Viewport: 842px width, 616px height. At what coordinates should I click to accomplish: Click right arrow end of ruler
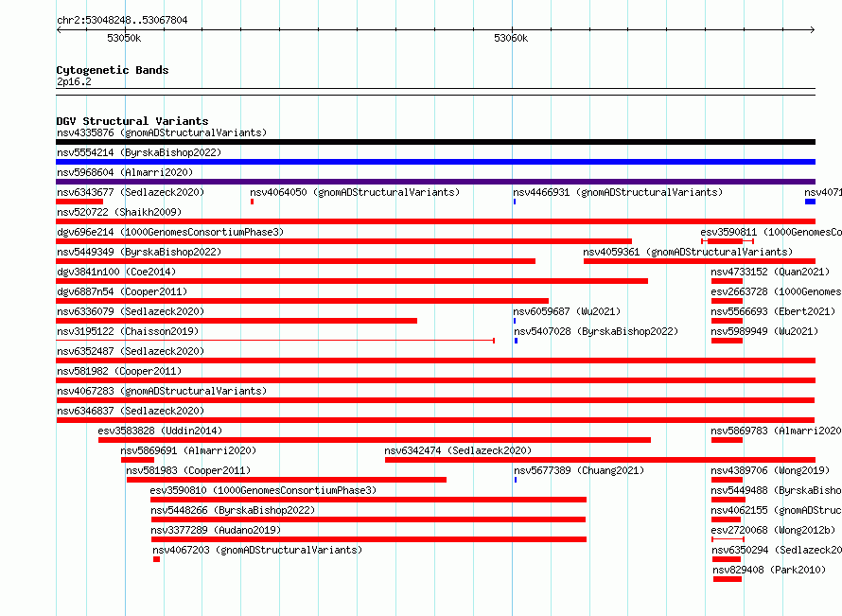pyautogui.click(x=813, y=30)
